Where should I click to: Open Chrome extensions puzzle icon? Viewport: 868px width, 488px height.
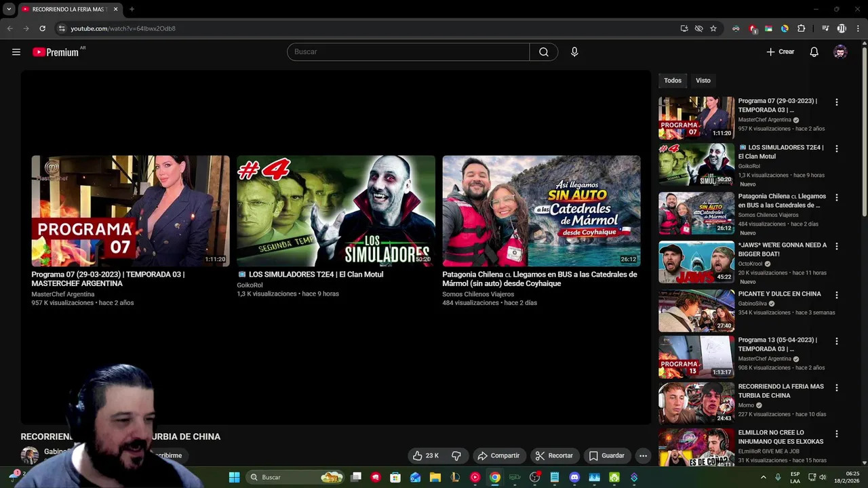coord(801,28)
